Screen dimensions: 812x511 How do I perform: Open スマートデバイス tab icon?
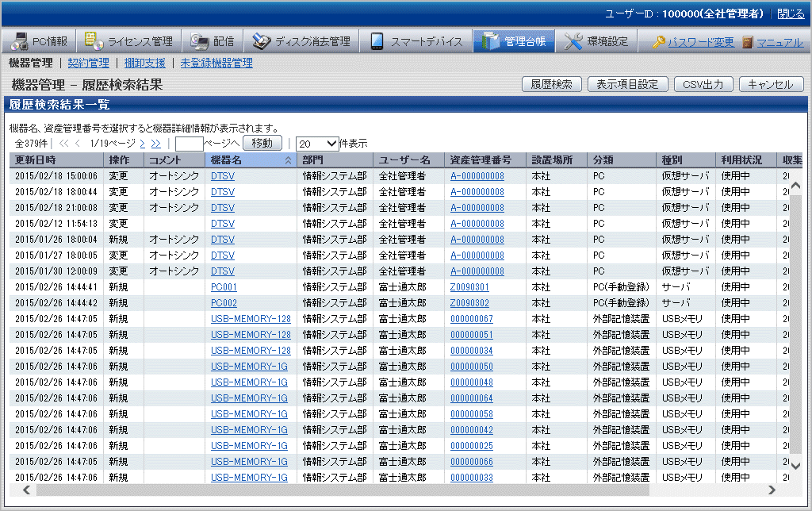point(377,41)
